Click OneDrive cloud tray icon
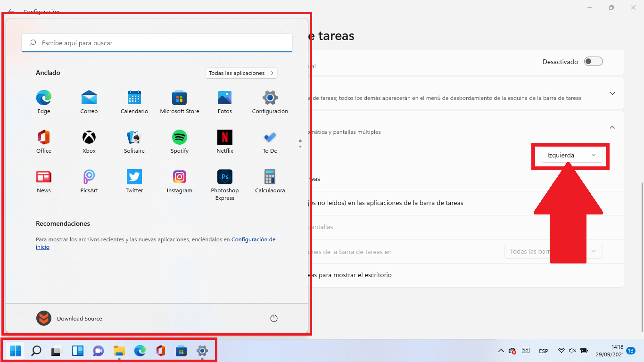The height and width of the screenshot is (362, 644). coord(513,351)
